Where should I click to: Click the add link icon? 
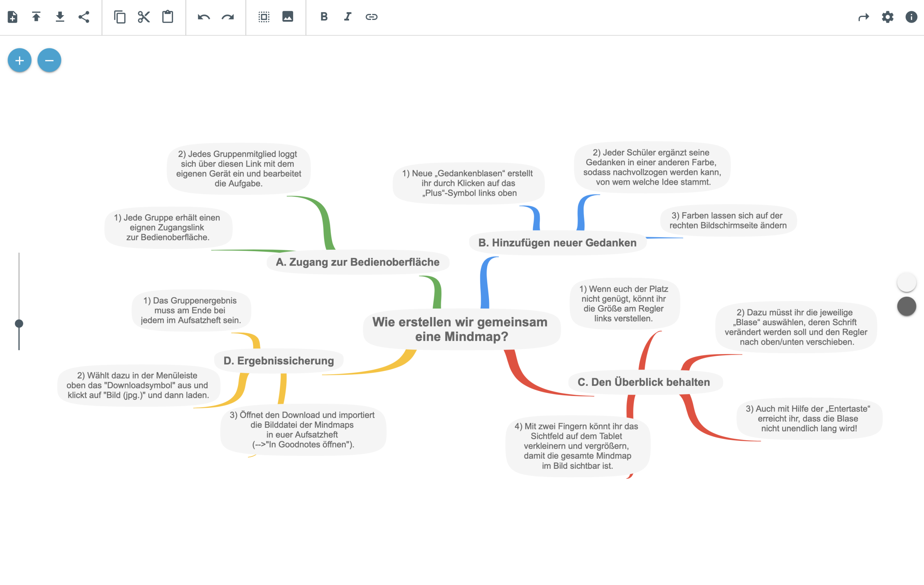click(x=371, y=17)
